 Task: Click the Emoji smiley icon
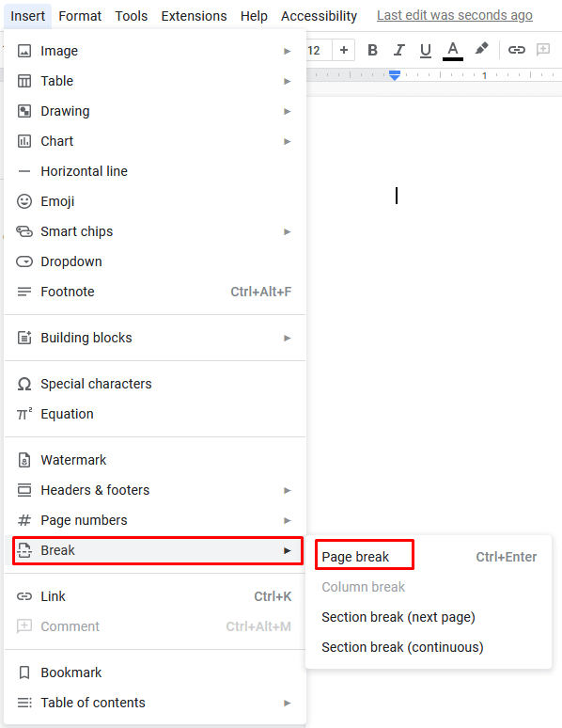(24, 201)
